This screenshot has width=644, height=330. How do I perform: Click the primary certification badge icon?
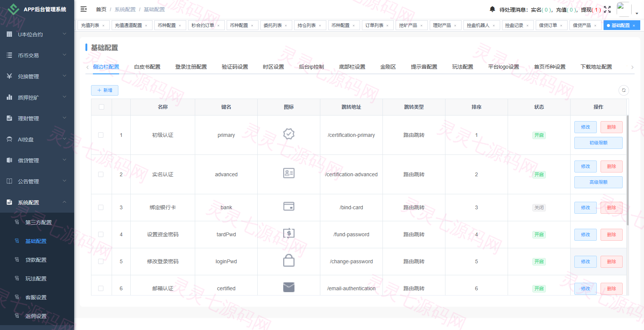[289, 134]
